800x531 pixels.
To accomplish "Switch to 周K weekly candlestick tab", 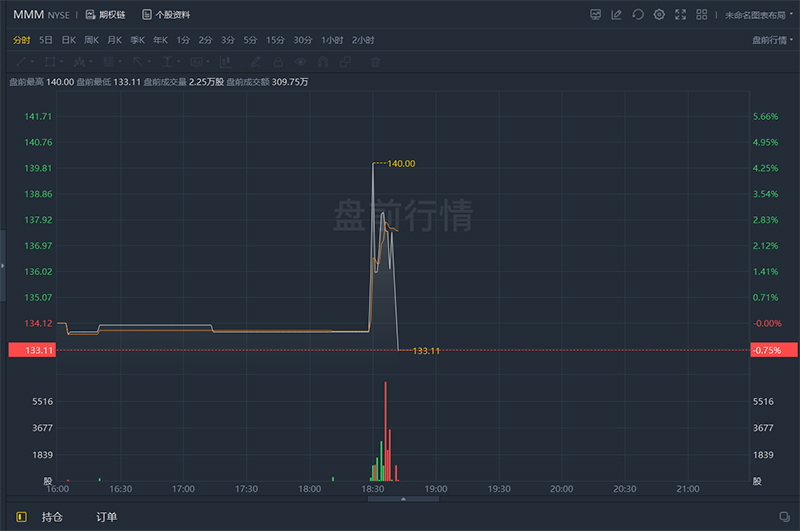I will point(92,40).
